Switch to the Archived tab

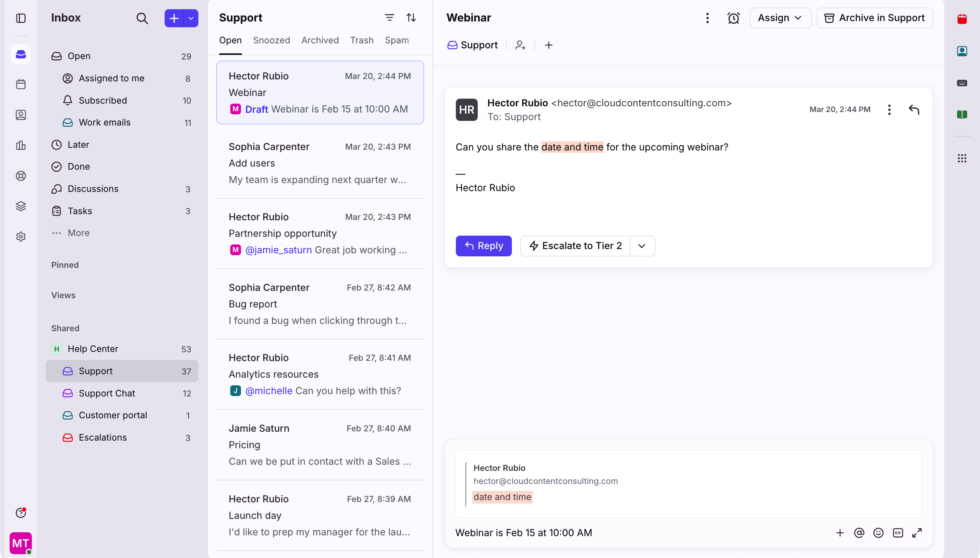320,40
